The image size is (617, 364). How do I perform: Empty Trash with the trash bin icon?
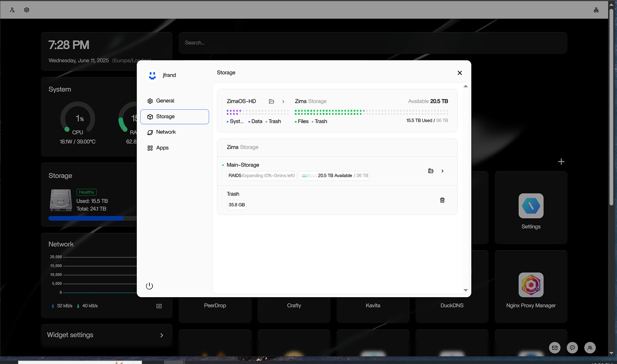click(x=442, y=200)
